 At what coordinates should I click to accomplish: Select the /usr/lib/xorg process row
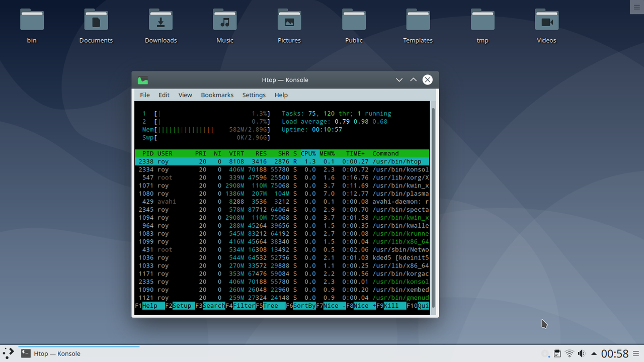(x=282, y=177)
